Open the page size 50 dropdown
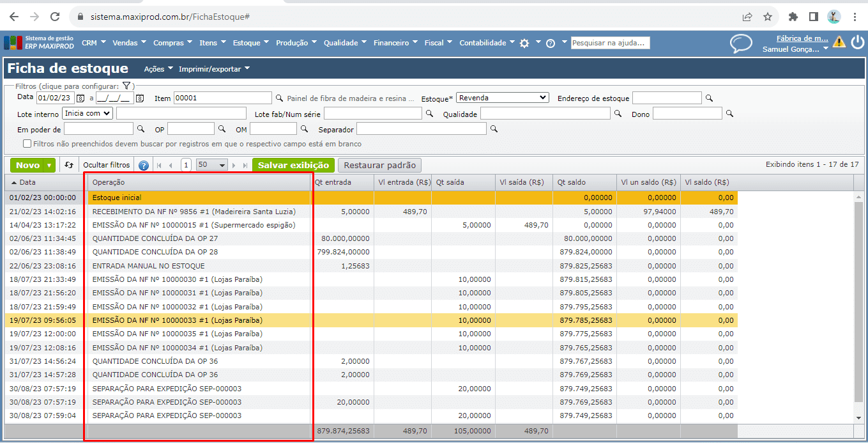Screen dimensions: 868x443 coord(212,165)
